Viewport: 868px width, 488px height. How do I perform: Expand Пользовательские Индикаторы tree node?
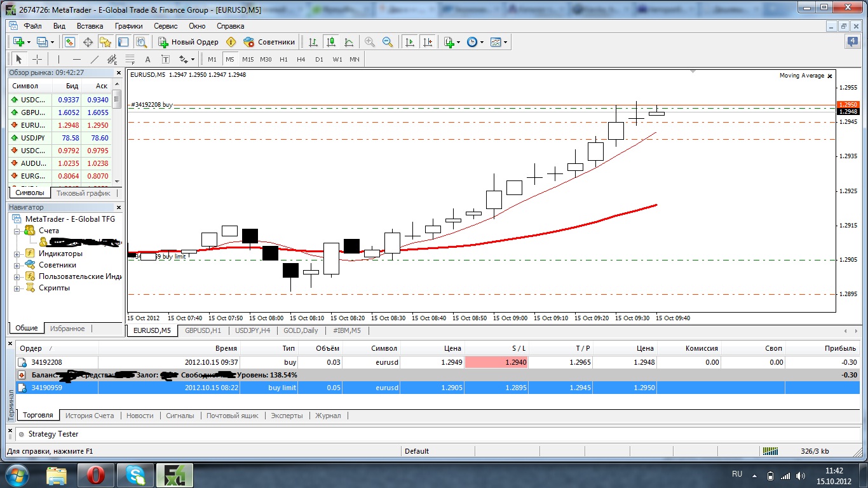(x=17, y=276)
